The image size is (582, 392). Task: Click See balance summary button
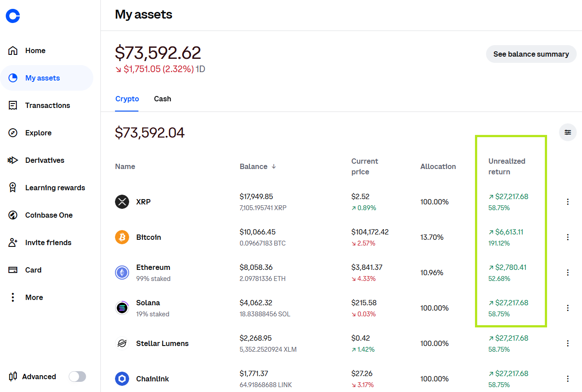coord(531,54)
